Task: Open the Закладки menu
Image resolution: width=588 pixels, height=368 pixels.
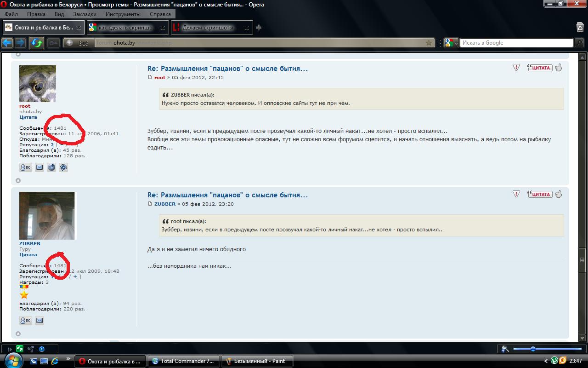Action: click(84, 14)
